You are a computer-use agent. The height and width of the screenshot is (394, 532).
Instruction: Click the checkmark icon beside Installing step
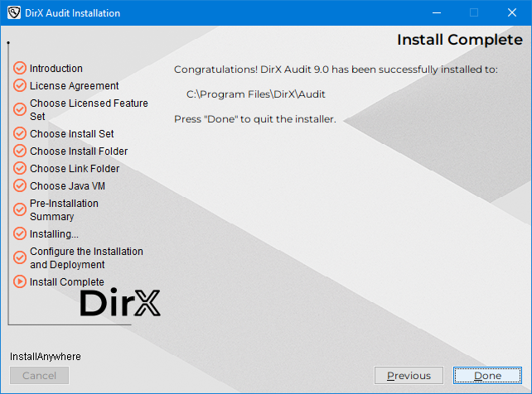click(x=20, y=234)
